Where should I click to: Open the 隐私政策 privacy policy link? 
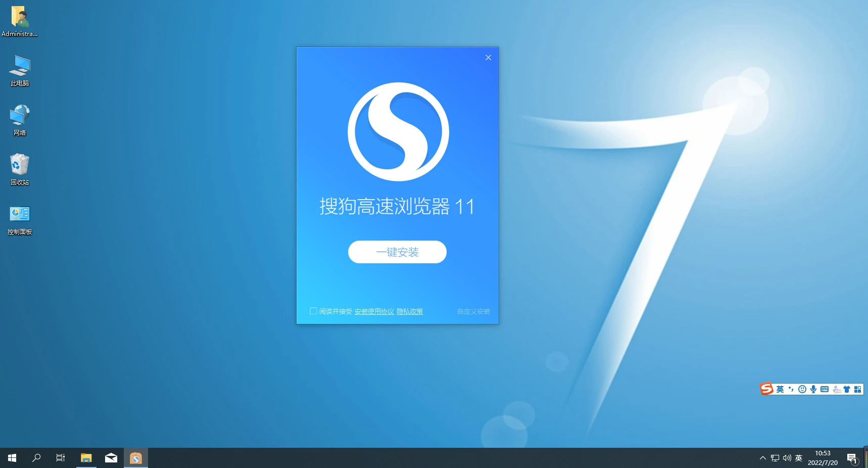(x=410, y=311)
